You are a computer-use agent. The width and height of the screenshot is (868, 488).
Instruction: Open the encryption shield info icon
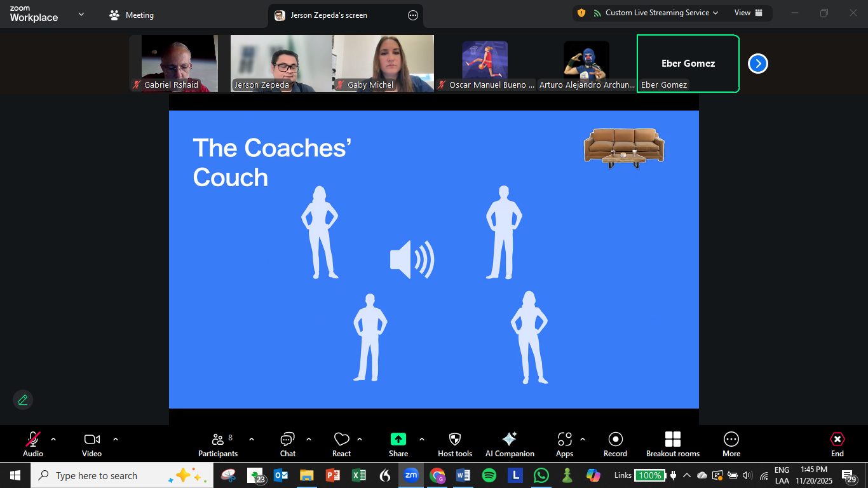[581, 13]
